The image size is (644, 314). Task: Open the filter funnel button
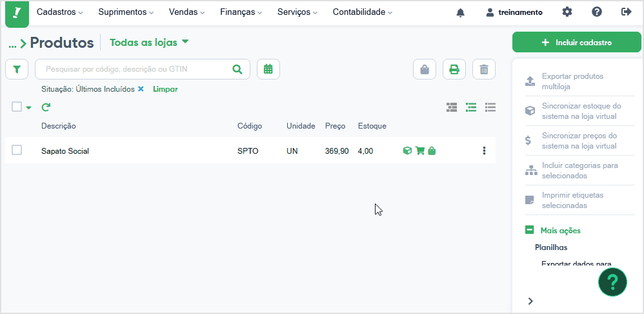pos(17,69)
